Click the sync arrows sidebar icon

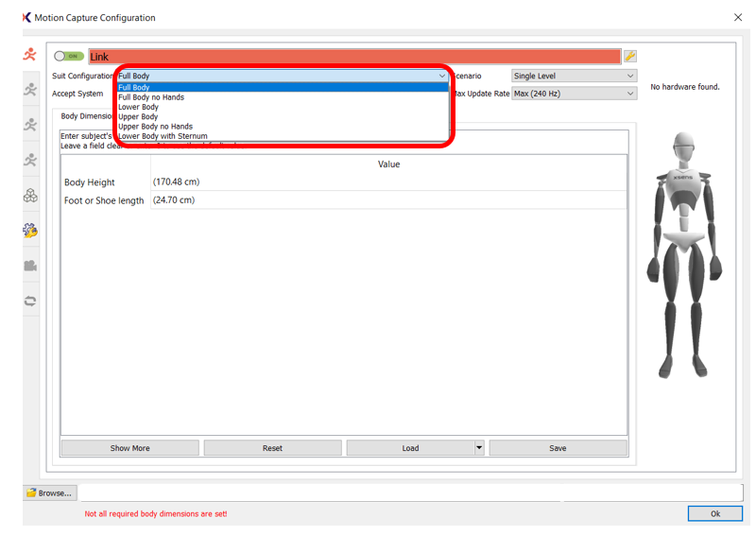tap(31, 301)
